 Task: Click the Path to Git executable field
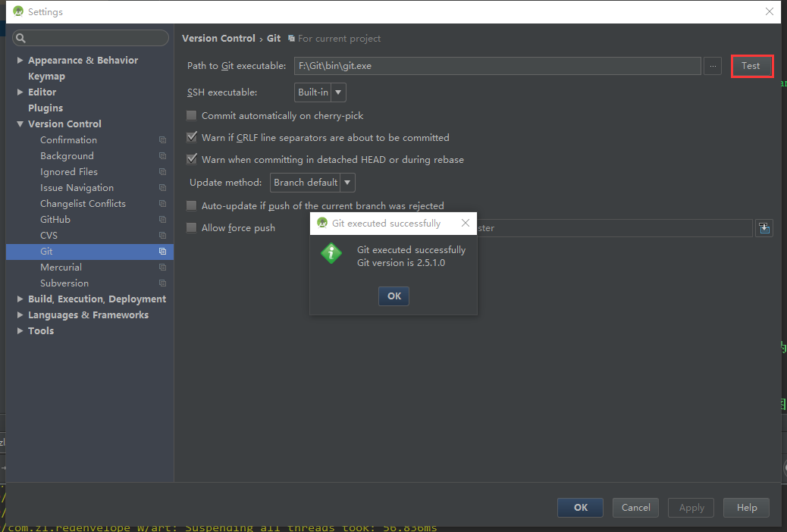click(x=497, y=66)
